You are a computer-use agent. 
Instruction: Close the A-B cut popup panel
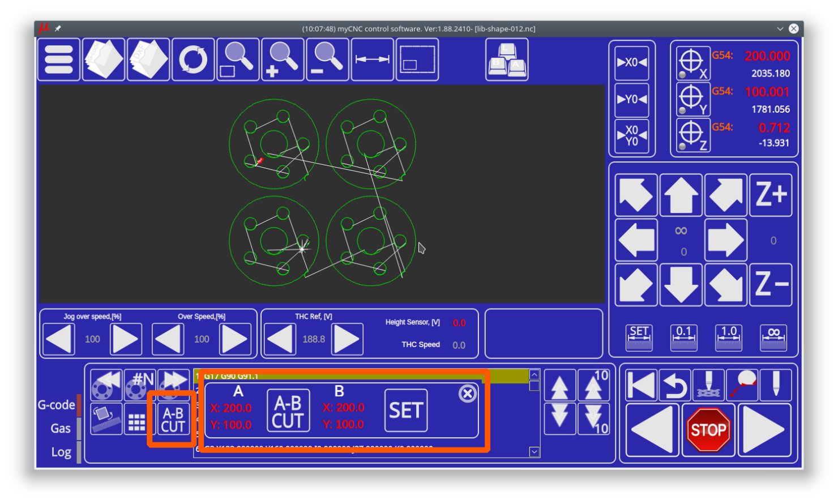point(467,393)
